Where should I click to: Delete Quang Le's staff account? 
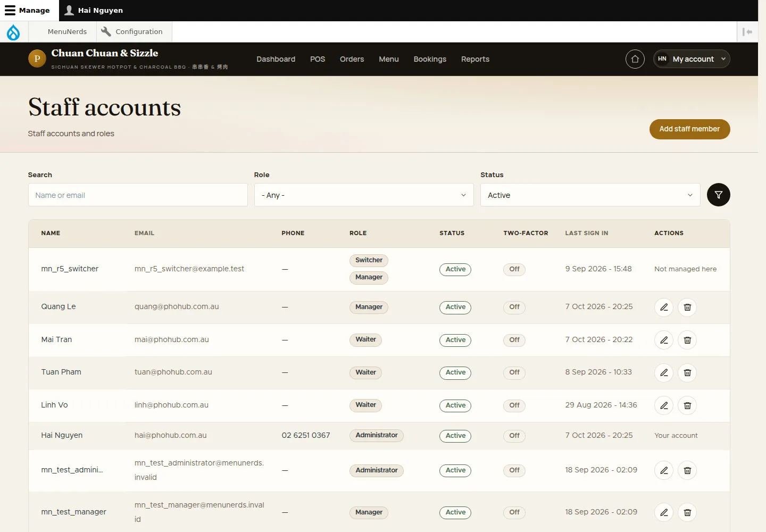point(687,307)
